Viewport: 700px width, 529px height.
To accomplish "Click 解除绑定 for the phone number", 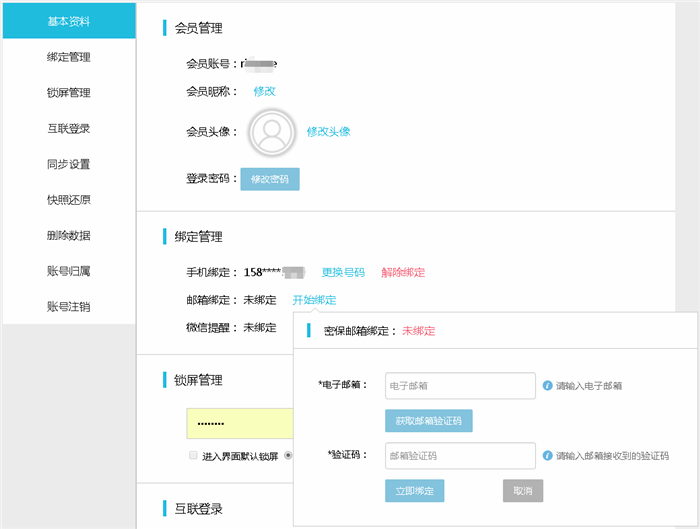I will [403, 272].
